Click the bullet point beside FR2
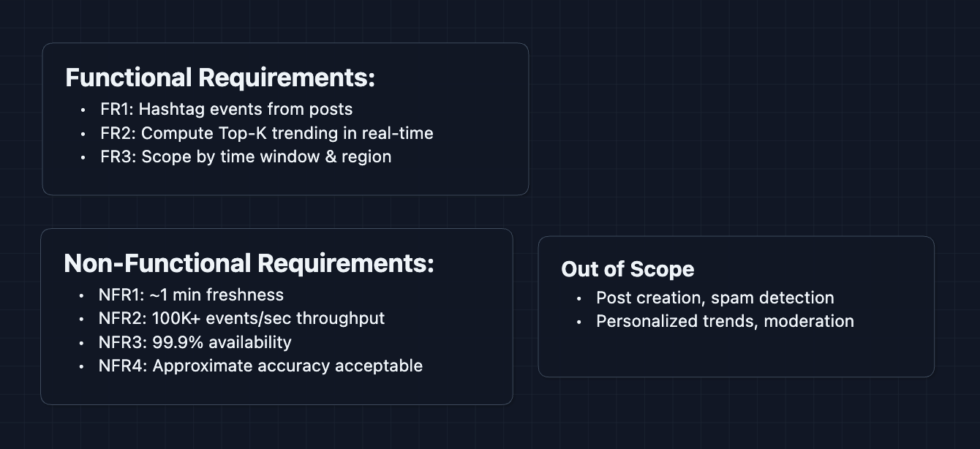 pyautogui.click(x=83, y=134)
